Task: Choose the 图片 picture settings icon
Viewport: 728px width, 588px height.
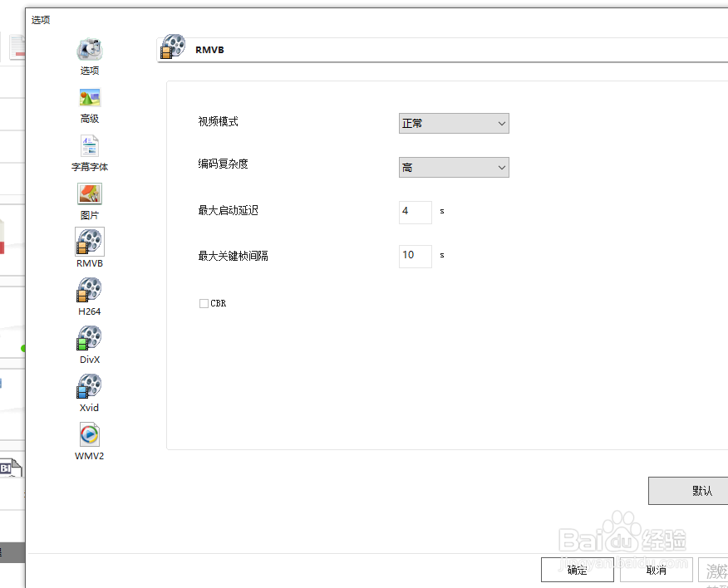Action: click(x=90, y=194)
